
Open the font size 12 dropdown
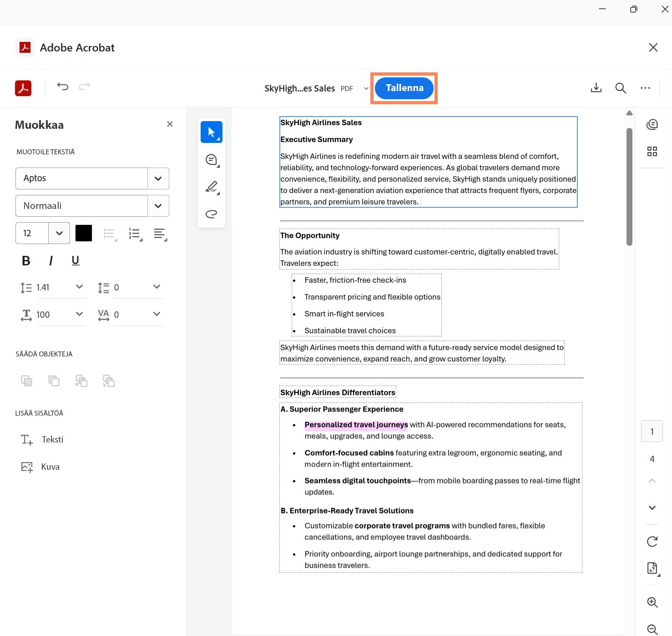click(59, 233)
